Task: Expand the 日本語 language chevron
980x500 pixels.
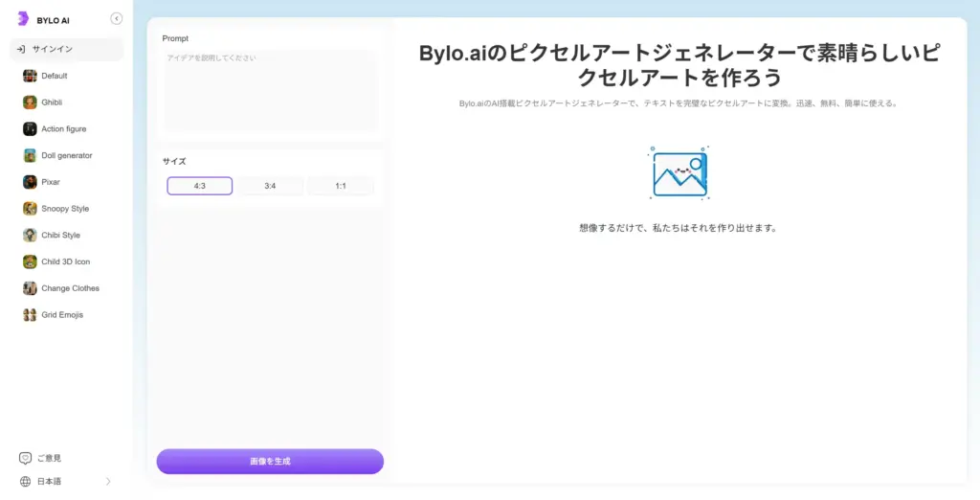Action: pos(108,481)
